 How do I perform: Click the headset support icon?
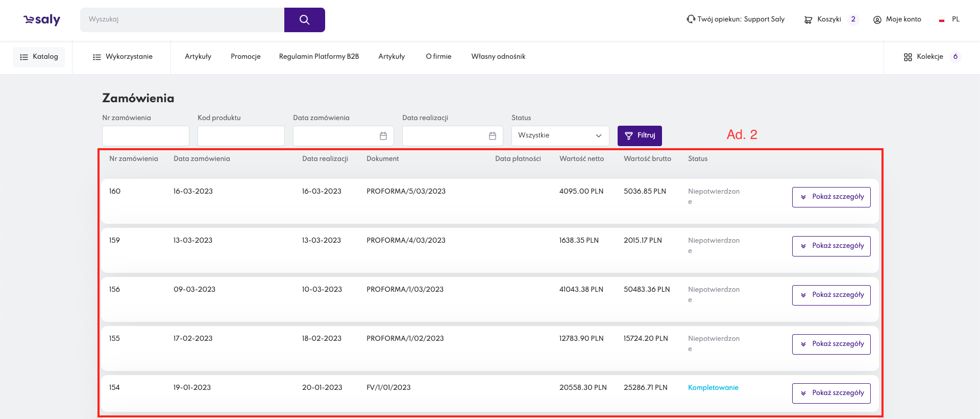tap(691, 19)
